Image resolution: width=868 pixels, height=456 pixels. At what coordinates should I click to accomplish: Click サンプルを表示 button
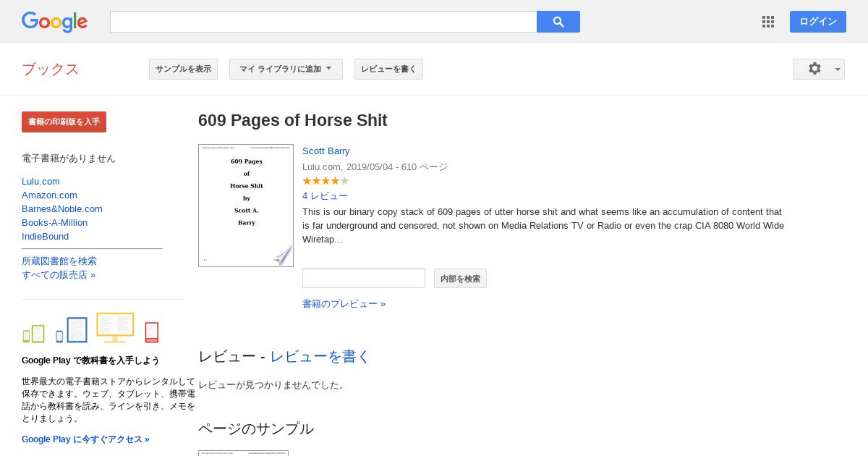coord(183,69)
